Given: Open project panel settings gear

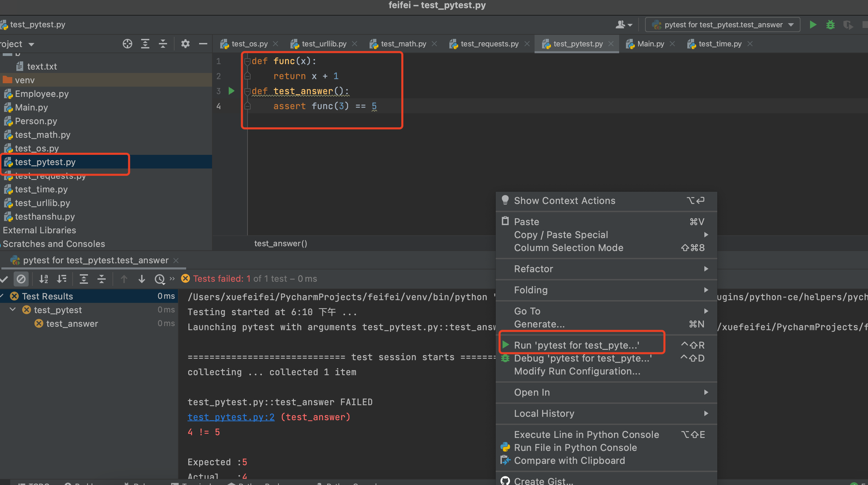Looking at the screenshot, I should click(185, 44).
